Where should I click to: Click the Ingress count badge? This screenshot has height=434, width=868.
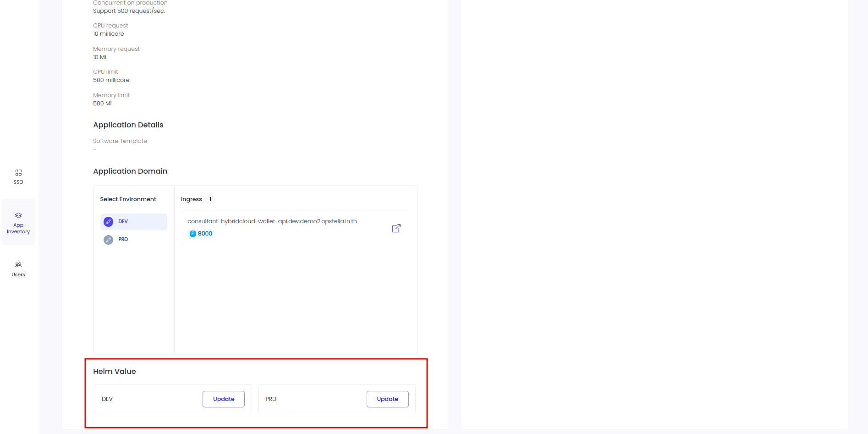tap(210, 199)
